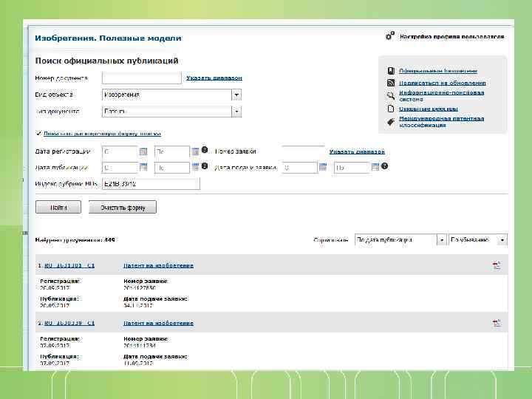Viewport: 532px width, 399px height.
Task: Open calendar for registration date 'to' field
Action: [195, 151]
